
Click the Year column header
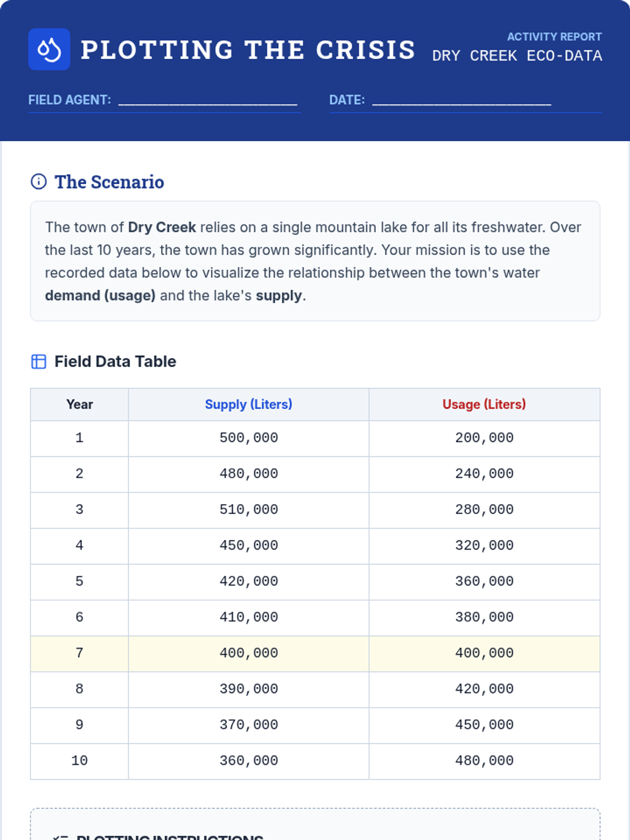click(x=79, y=404)
